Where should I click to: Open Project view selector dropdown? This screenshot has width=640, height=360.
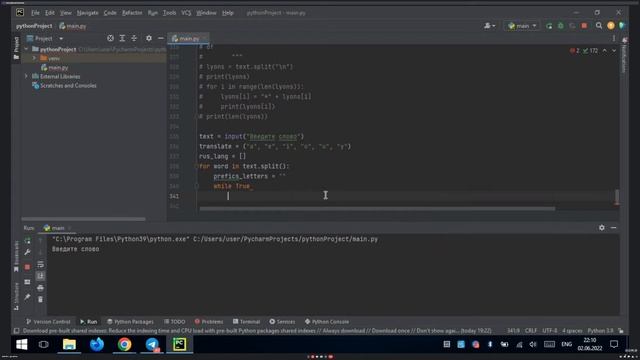(45, 38)
